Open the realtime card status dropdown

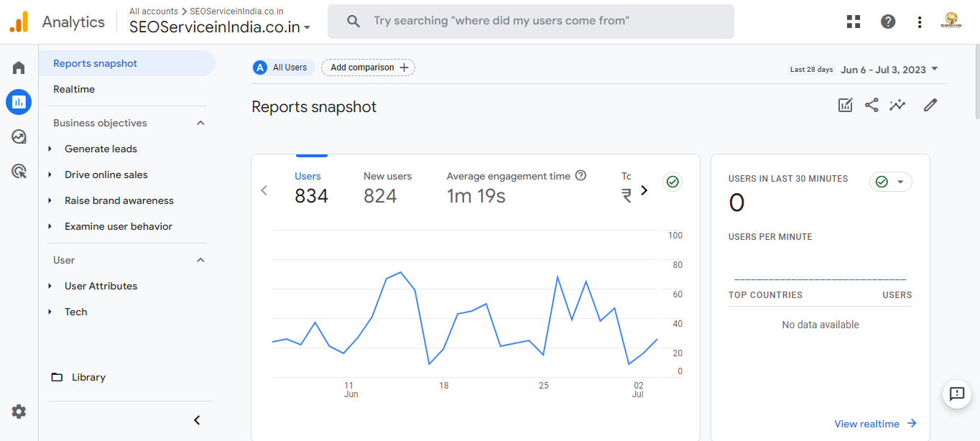coord(890,182)
